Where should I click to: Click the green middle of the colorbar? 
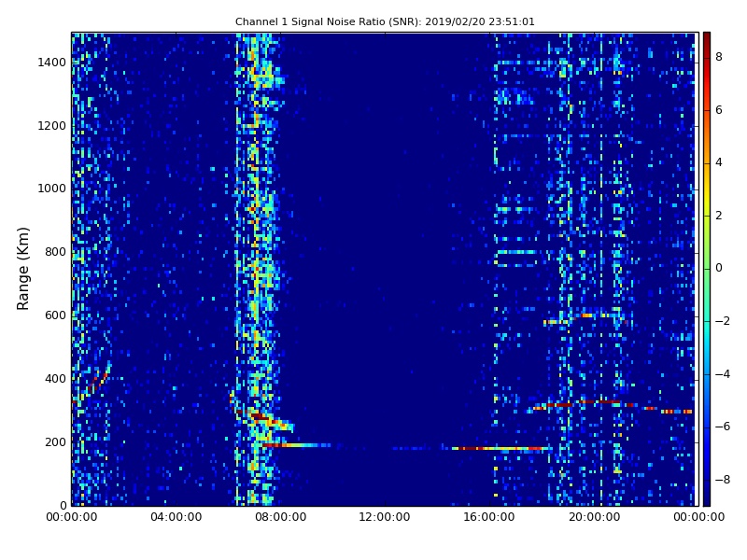pyautogui.click(x=707, y=269)
